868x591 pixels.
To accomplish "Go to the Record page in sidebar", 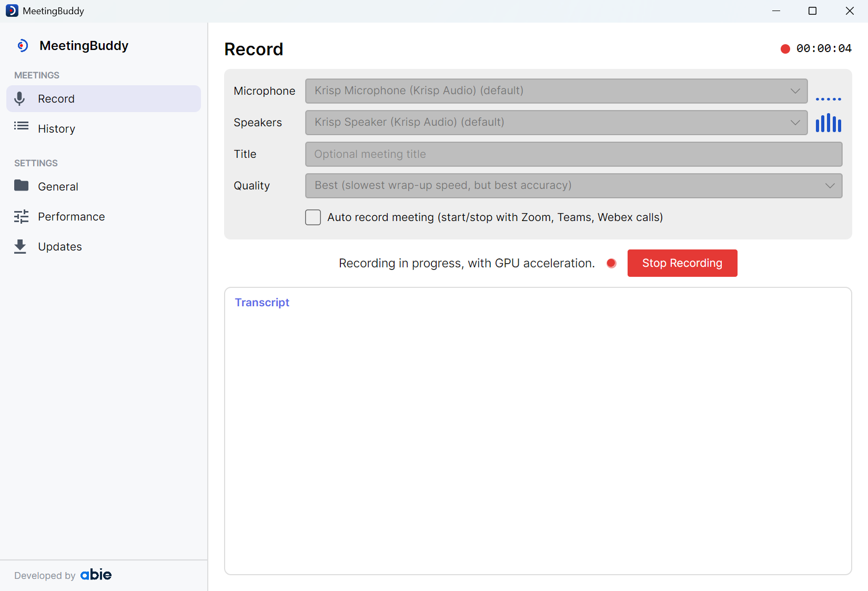I will (x=104, y=98).
